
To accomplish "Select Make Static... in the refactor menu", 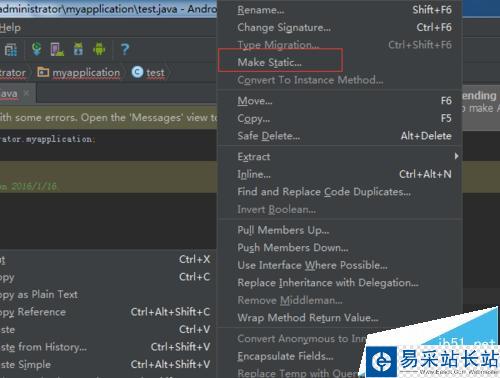I will point(339,62).
